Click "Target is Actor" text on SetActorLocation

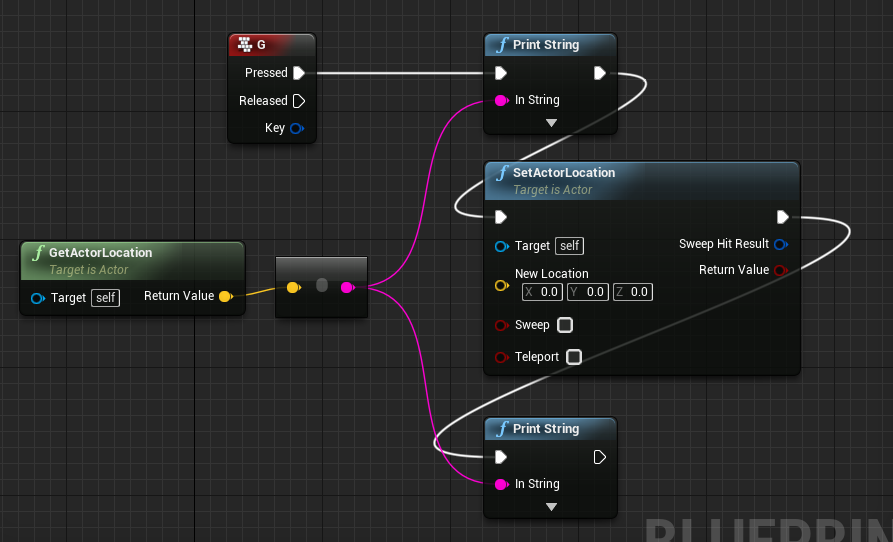[x=552, y=190]
